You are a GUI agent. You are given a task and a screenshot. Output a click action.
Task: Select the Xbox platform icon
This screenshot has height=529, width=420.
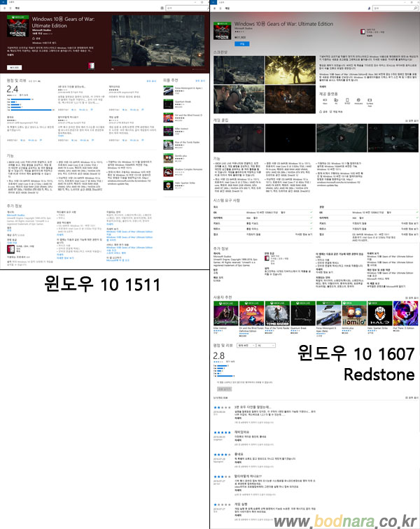[325, 101]
